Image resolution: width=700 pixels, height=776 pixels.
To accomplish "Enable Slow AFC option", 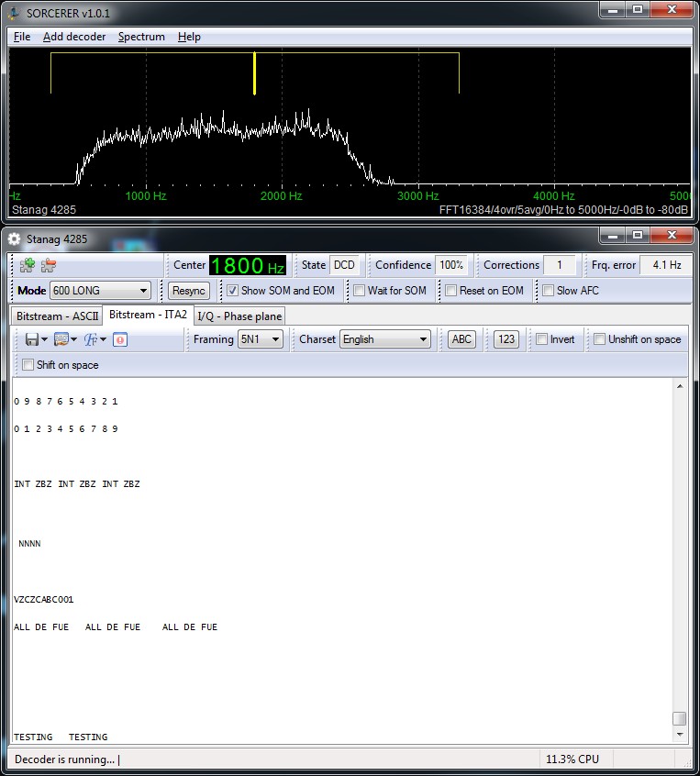I will tap(548, 291).
